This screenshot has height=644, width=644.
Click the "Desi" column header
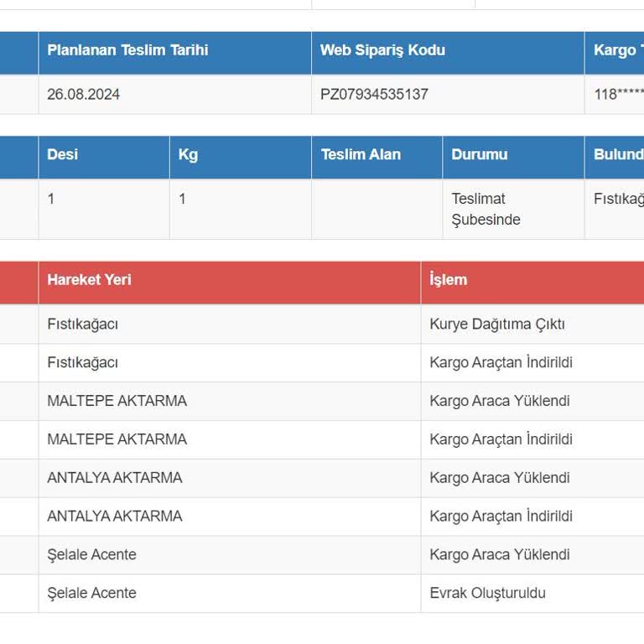tap(63, 155)
